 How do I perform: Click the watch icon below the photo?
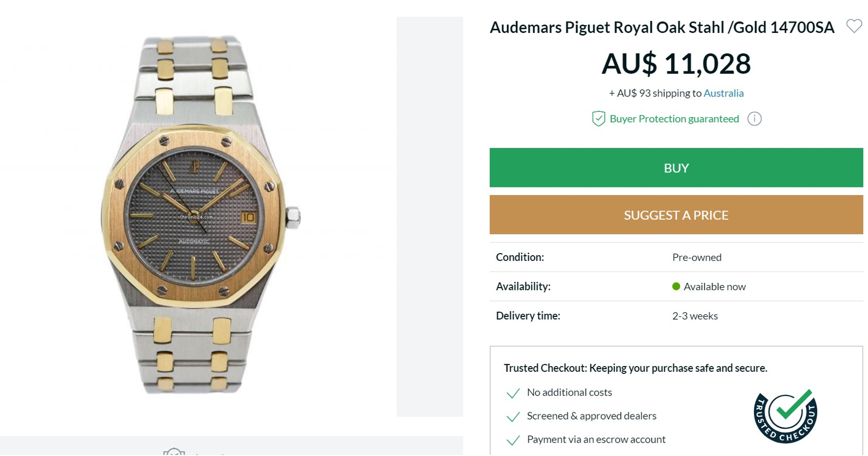[x=174, y=451]
